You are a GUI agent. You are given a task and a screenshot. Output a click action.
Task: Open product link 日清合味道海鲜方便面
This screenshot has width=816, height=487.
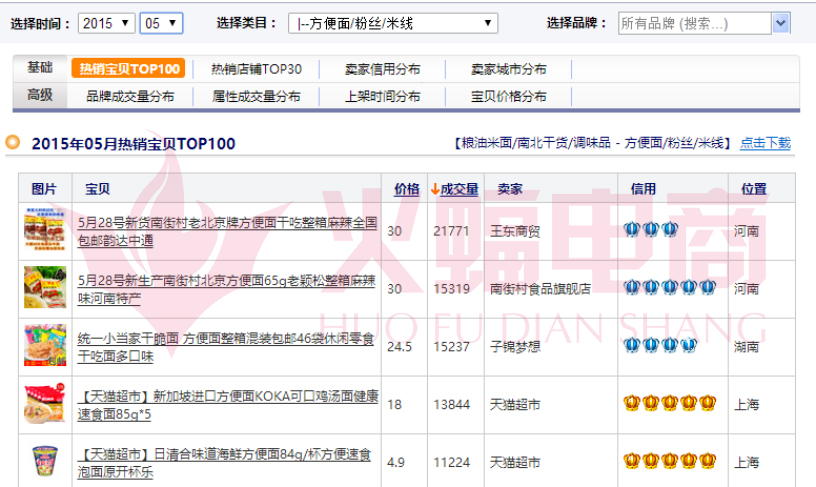[x=224, y=463]
